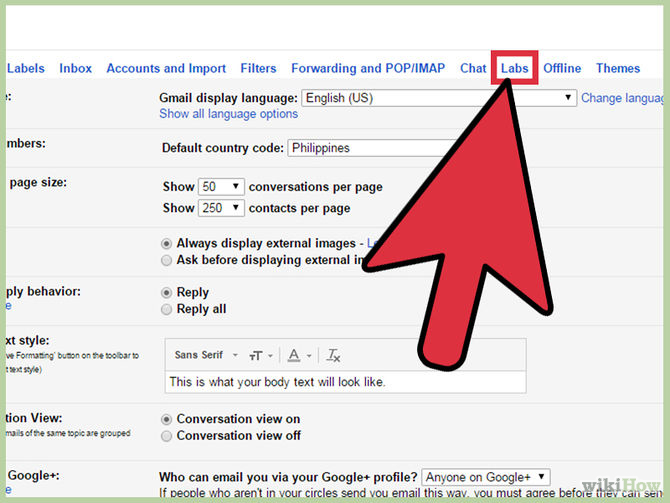This screenshot has height=503, width=670.
Task: Expand the Anyone on Google+ dropdown
Action: [486, 477]
